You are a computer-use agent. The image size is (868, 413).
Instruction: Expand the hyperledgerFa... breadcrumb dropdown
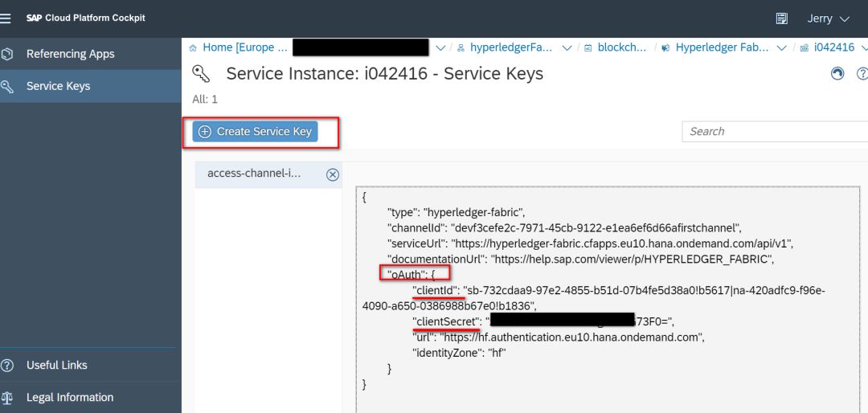tap(567, 48)
